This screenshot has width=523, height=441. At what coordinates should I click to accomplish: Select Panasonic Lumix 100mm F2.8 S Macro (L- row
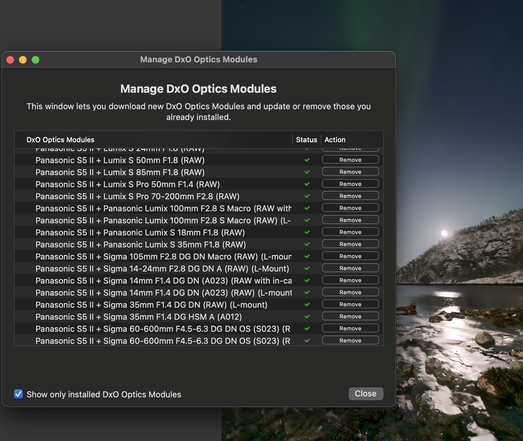[199, 220]
